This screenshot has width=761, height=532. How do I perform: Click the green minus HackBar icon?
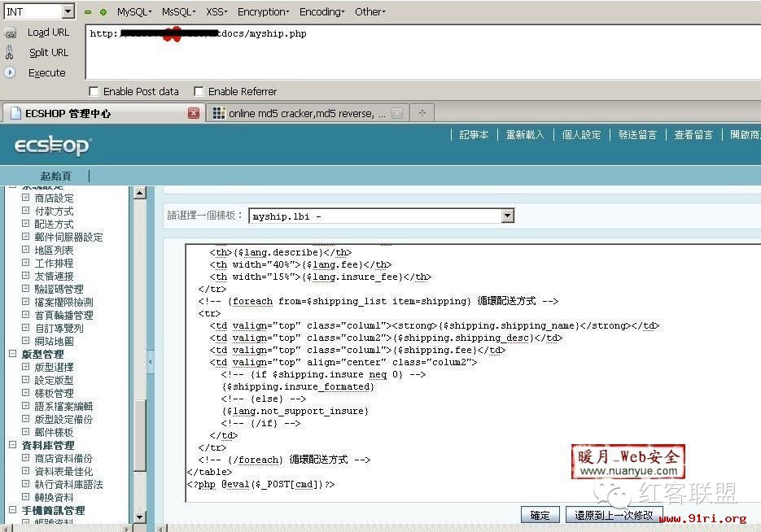click(x=88, y=12)
